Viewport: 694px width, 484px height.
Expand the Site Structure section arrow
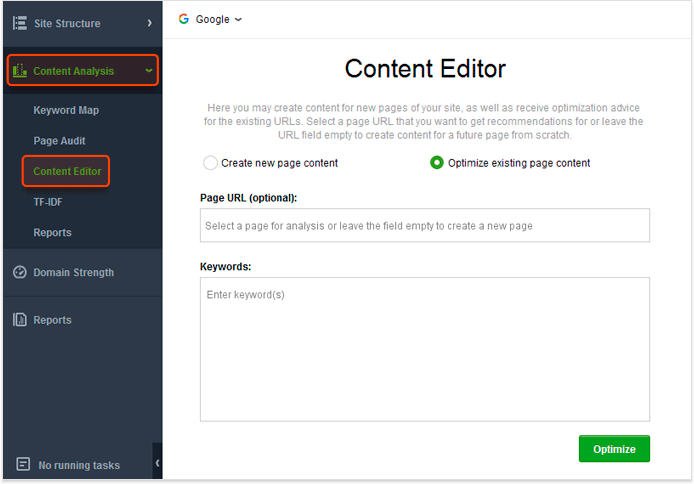[150, 23]
